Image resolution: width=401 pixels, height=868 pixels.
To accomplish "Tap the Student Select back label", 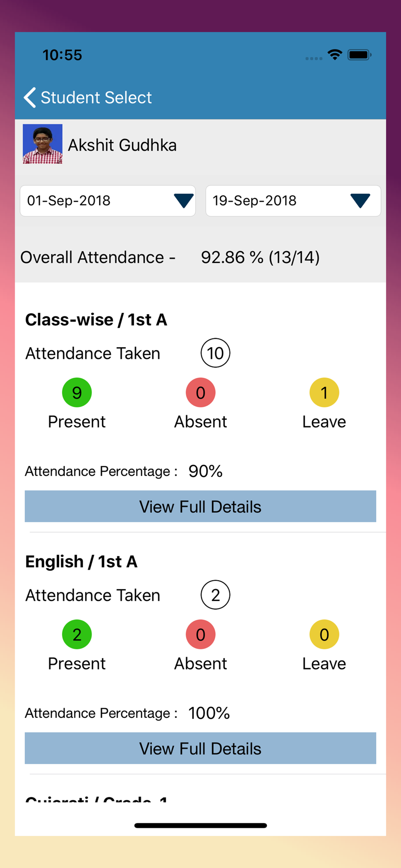I will pyautogui.click(x=96, y=98).
